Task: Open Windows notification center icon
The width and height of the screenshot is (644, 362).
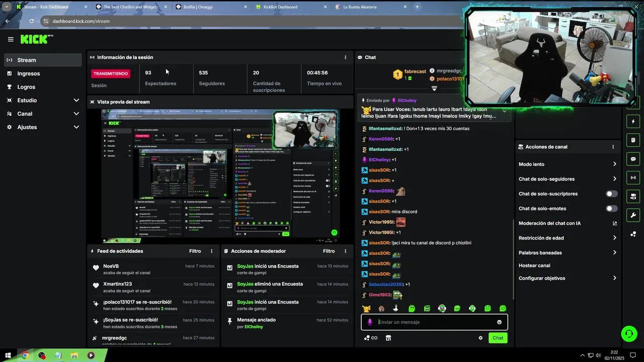Action: click(633, 355)
